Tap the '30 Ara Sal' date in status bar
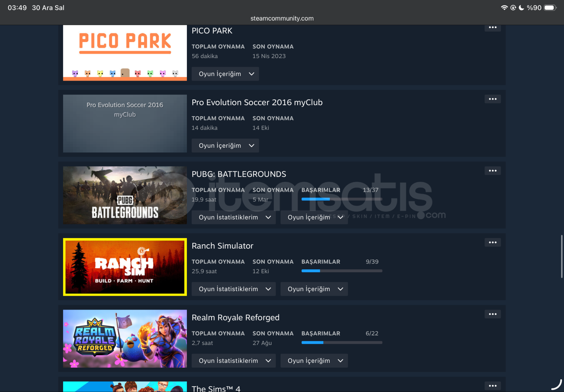 point(48,8)
